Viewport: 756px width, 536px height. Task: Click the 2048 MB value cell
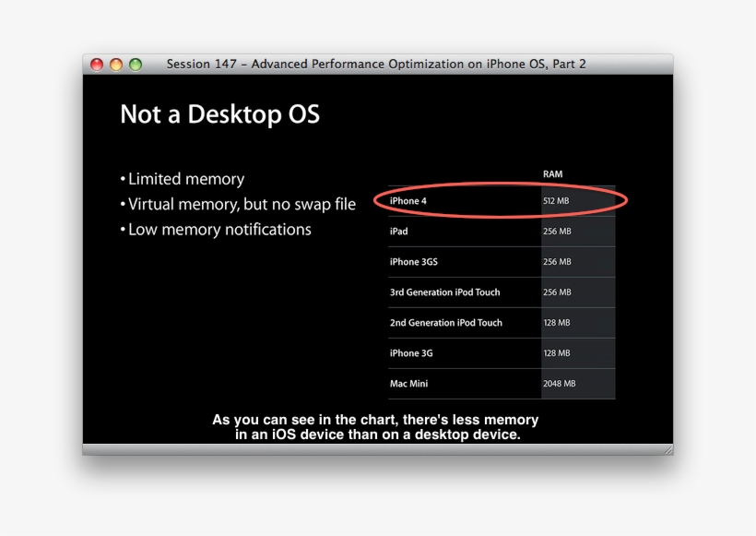point(559,384)
